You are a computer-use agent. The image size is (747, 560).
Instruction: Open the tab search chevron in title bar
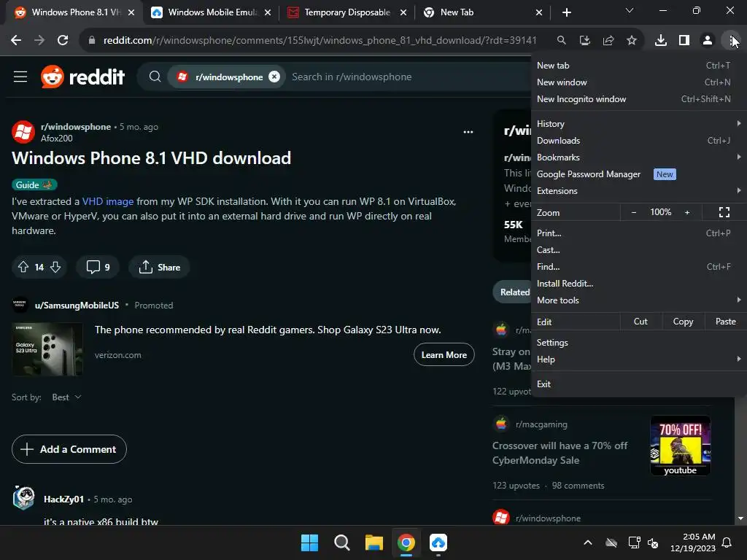(630, 10)
